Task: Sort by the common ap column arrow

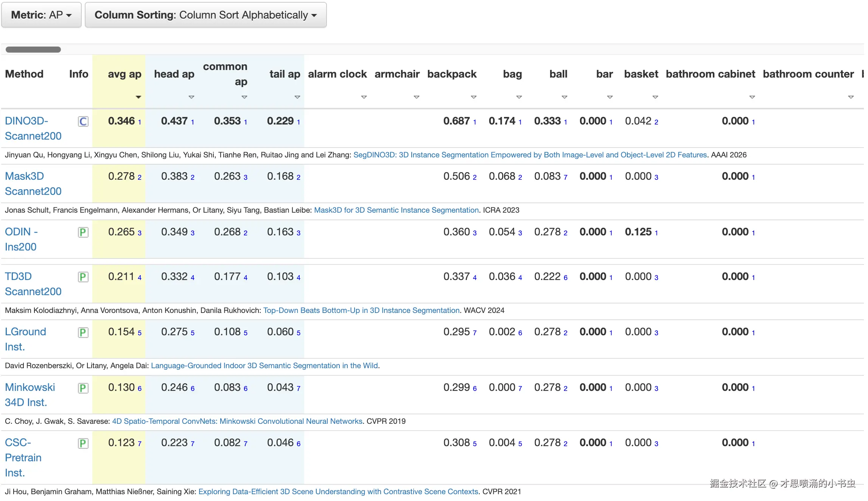Action: (244, 97)
